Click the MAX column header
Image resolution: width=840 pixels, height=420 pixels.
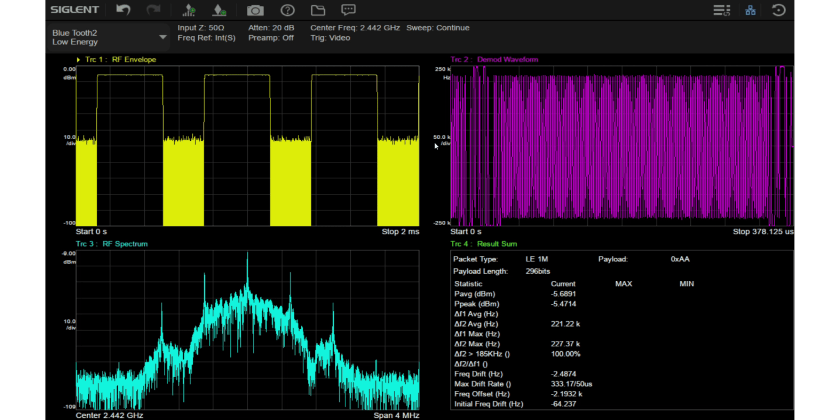tap(624, 284)
